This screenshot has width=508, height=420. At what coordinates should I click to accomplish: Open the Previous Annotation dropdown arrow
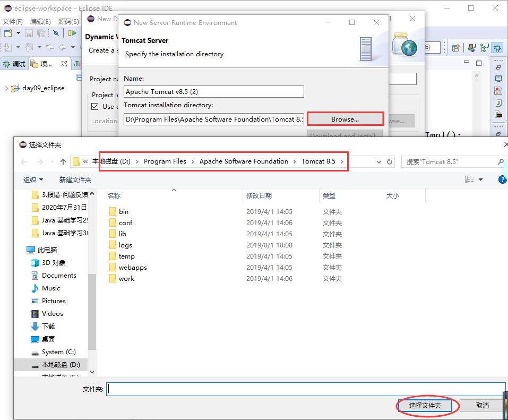click(39, 47)
